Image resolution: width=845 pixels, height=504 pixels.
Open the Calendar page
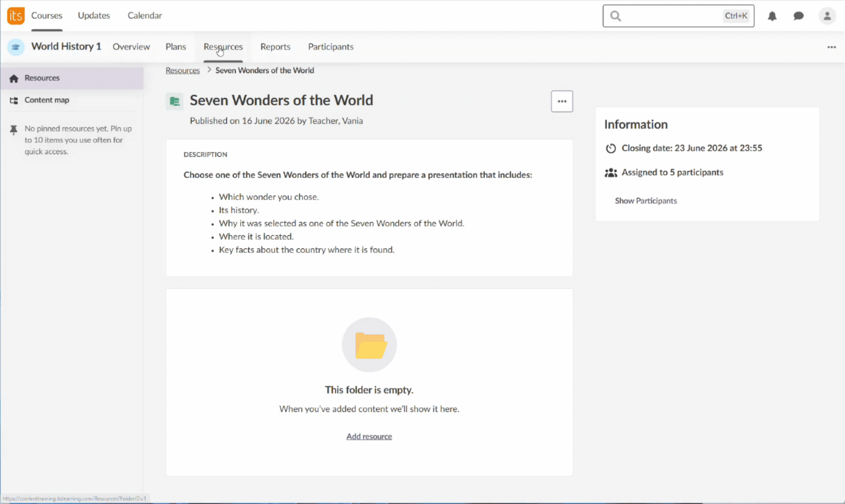pos(145,15)
